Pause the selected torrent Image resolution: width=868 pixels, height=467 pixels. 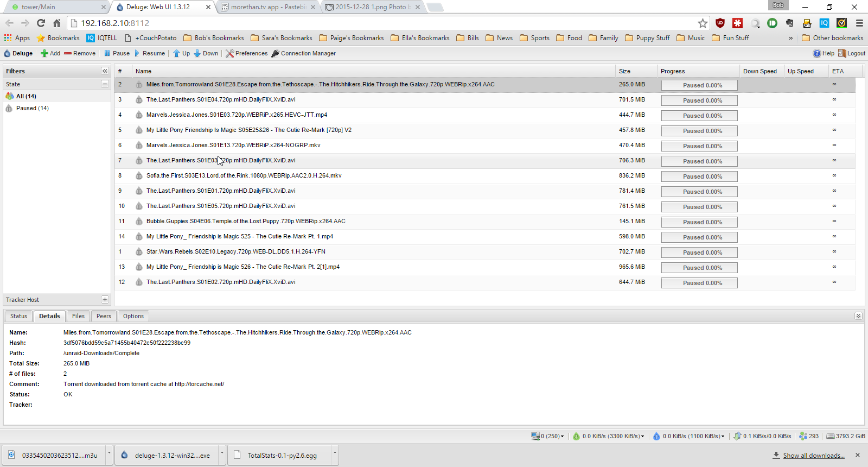pos(117,53)
